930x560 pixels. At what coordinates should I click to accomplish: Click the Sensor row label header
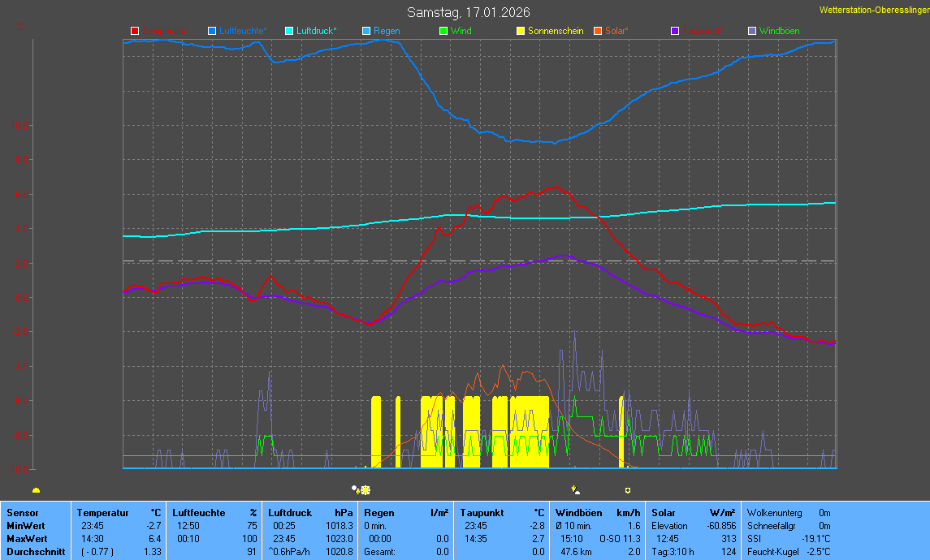tap(22, 513)
